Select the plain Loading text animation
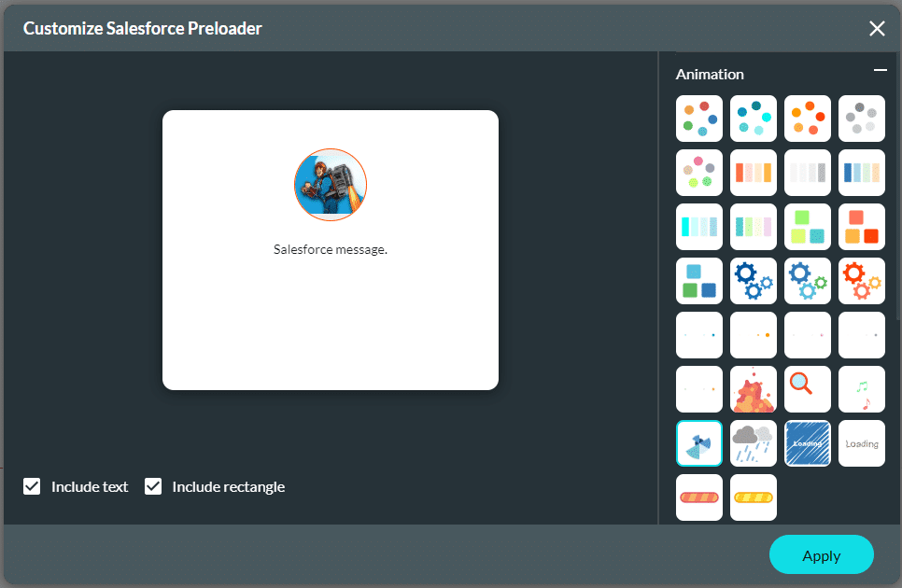 pos(861,442)
